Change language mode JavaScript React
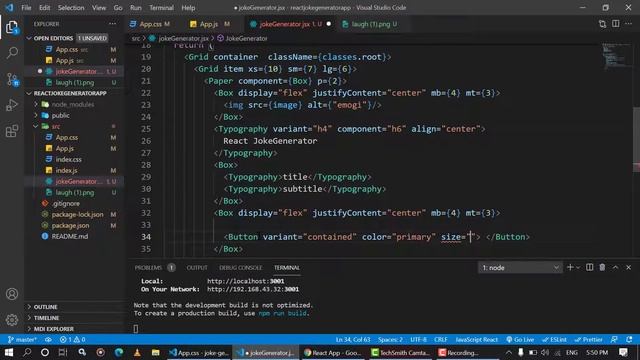The height and width of the screenshot is (360, 640). point(476,339)
